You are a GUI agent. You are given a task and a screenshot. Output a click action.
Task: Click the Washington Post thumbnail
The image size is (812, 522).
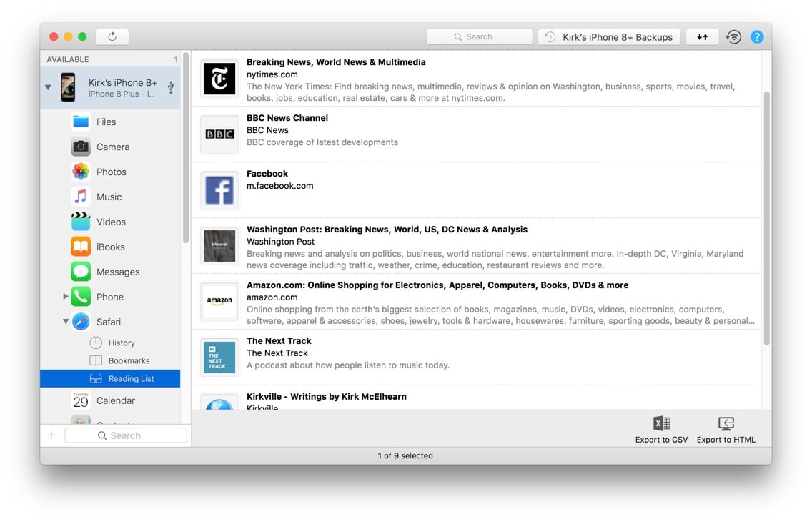pos(219,245)
